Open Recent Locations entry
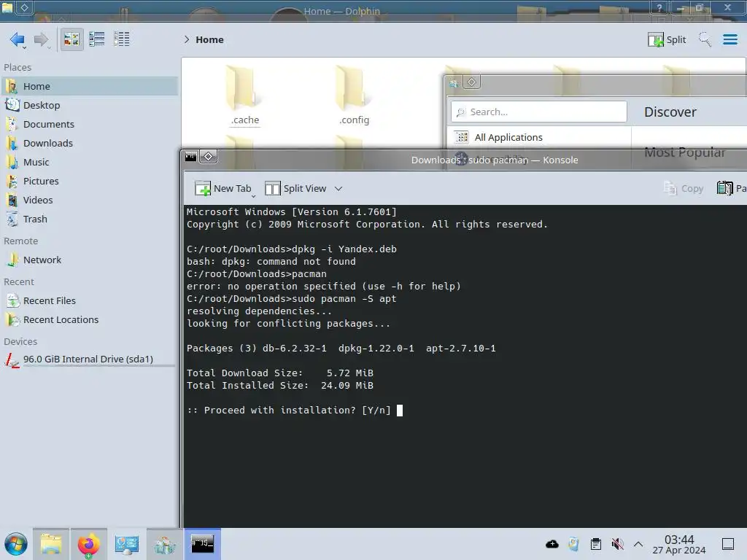This screenshot has width=747, height=560. (x=90, y=320)
